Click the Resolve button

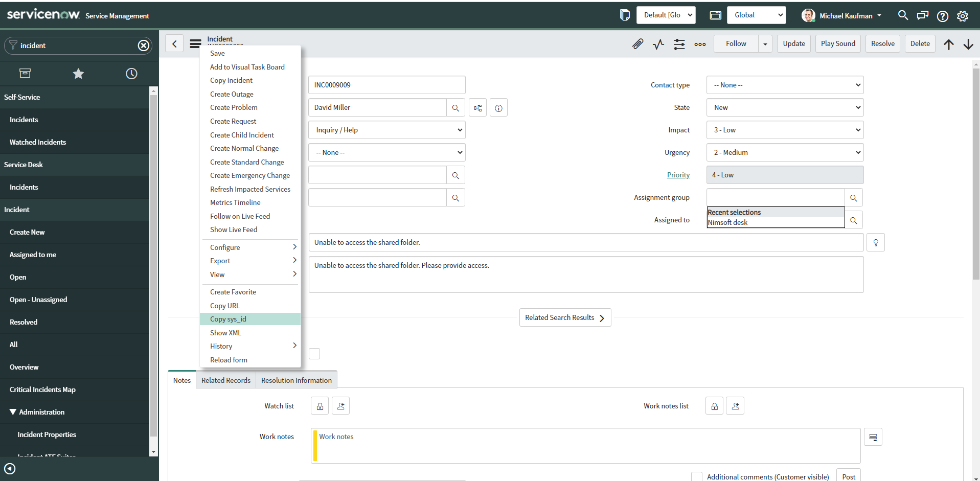click(882, 43)
